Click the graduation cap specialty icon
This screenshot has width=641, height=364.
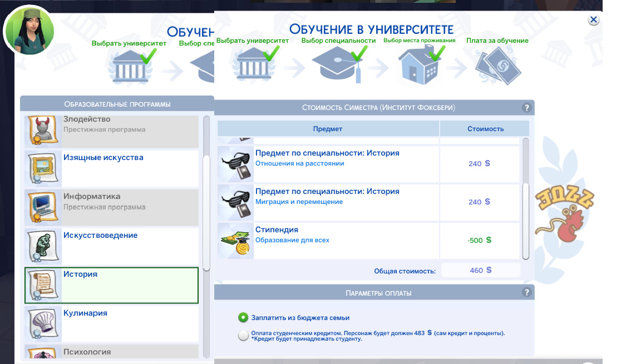click(339, 64)
